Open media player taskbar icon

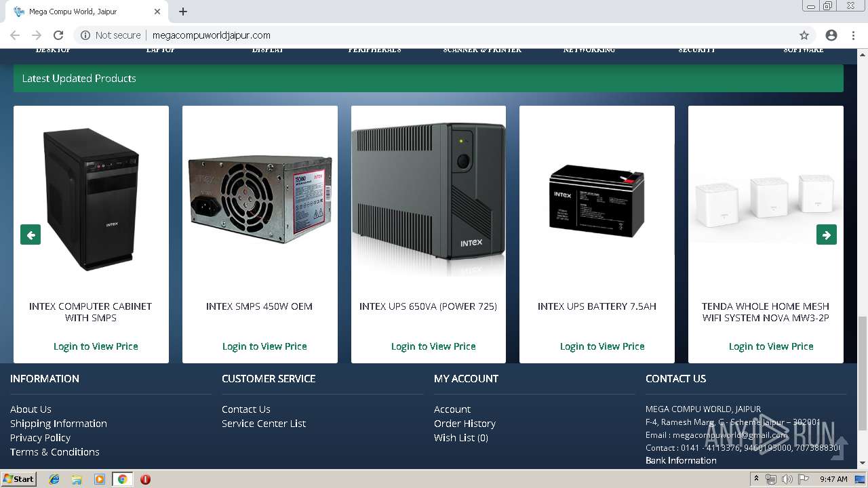(x=100, y=479)
